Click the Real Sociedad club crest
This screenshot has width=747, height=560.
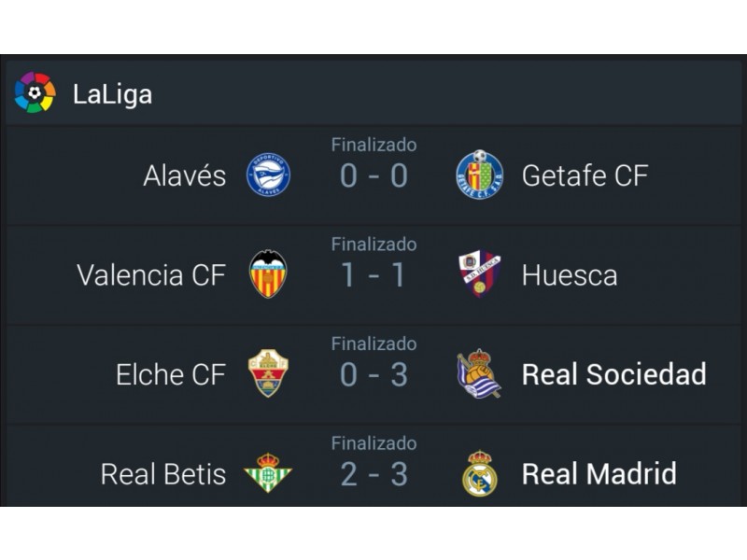pos(479,373)
